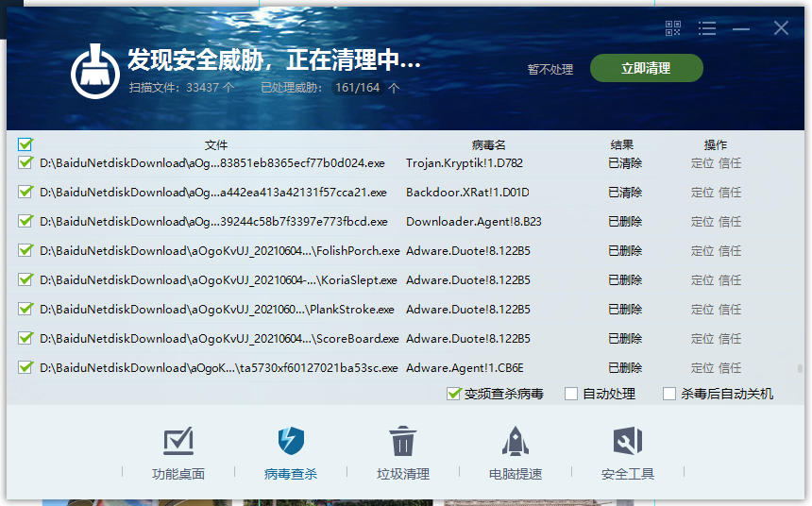Click 定位 for PlankStroke.exe row
Screen dimensions: 812x506
[702, 310]
